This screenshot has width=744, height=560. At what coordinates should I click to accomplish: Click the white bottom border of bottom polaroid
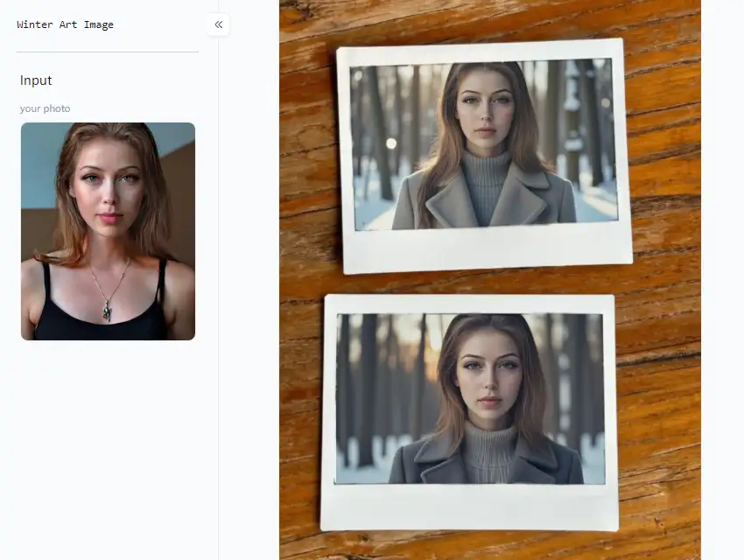pos(470,507)
